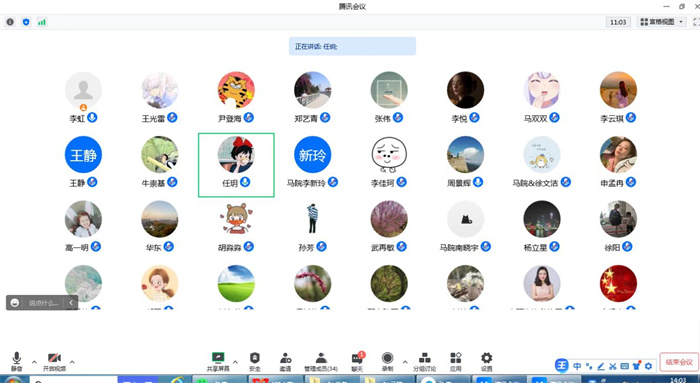
Task: Expand video options arrow beside 开启视频
Action: (x=72, y=362)
